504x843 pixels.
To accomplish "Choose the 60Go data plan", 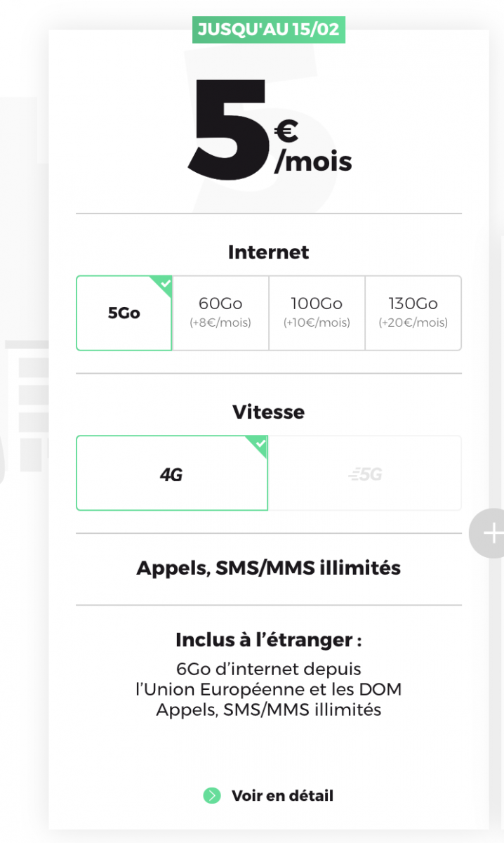I will tap(220, 313).
